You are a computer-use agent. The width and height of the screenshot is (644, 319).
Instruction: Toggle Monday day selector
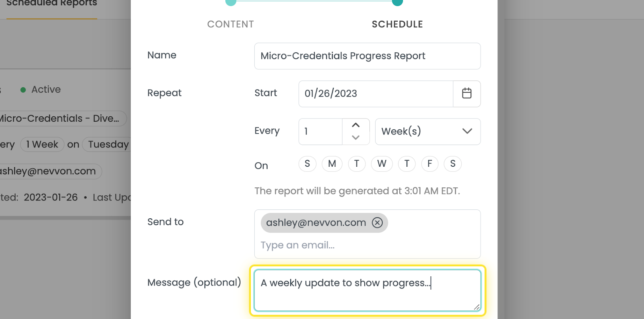coord(332,164)
